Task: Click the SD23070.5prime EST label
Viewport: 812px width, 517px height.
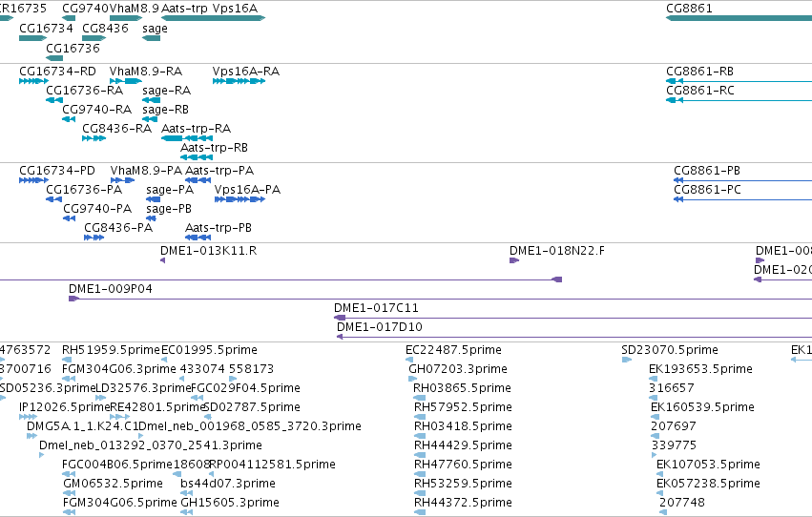Action: [670, 350]
